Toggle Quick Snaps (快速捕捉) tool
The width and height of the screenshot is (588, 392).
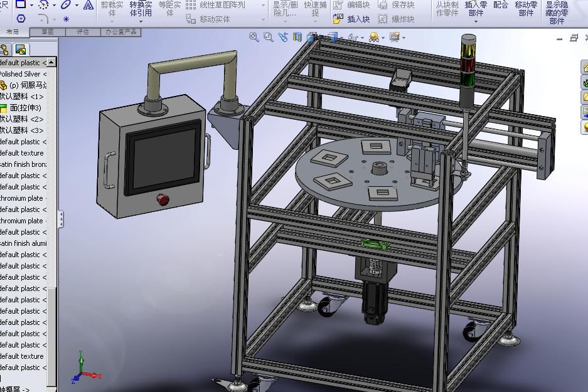click(x=315, y=9)
